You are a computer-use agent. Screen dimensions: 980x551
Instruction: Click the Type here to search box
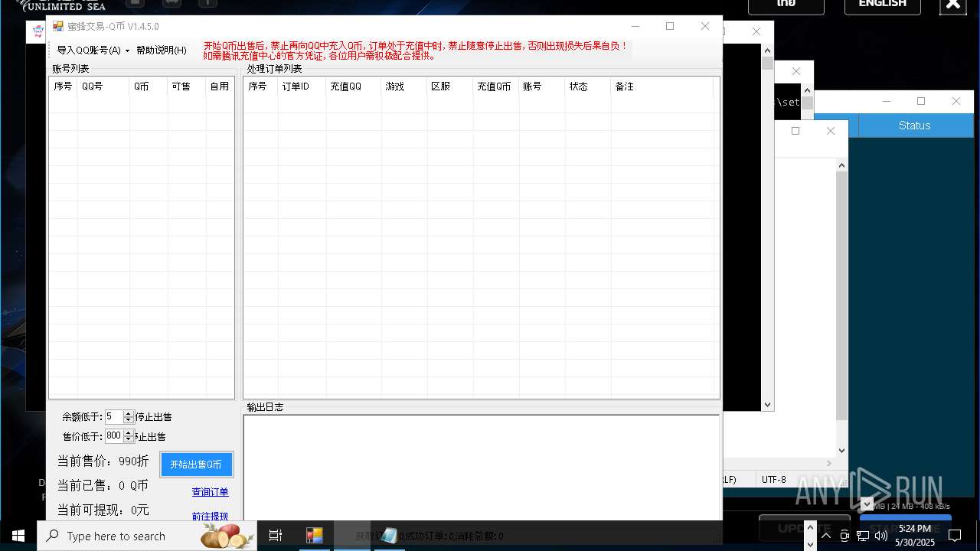147,536
